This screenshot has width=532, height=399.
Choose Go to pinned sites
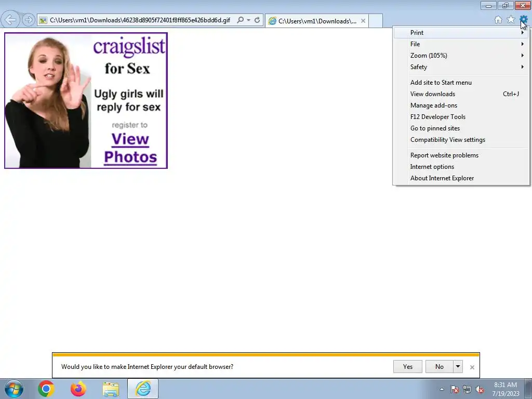click(x=461, y=128)
